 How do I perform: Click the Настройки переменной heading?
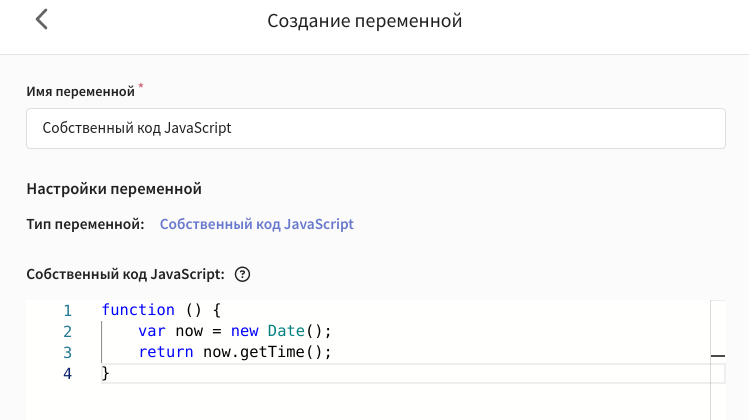[x=114, y=189]
